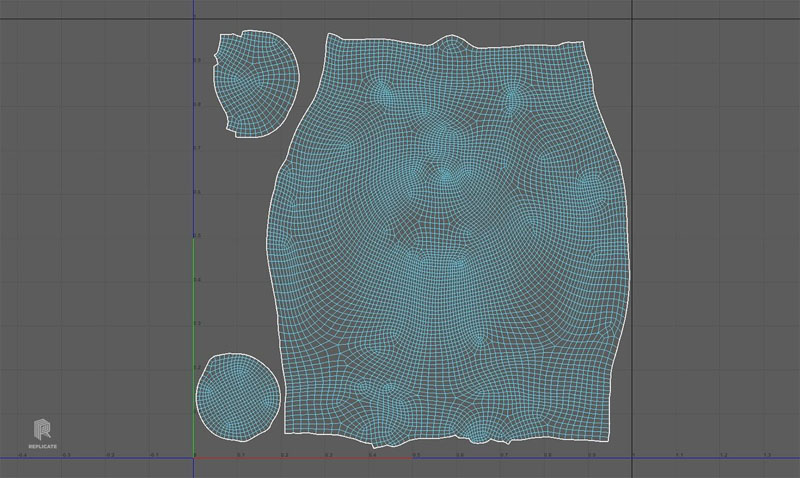Click the UV tile's top boundary line
This screenshot has height=478, width=800.
pos(400,20)
